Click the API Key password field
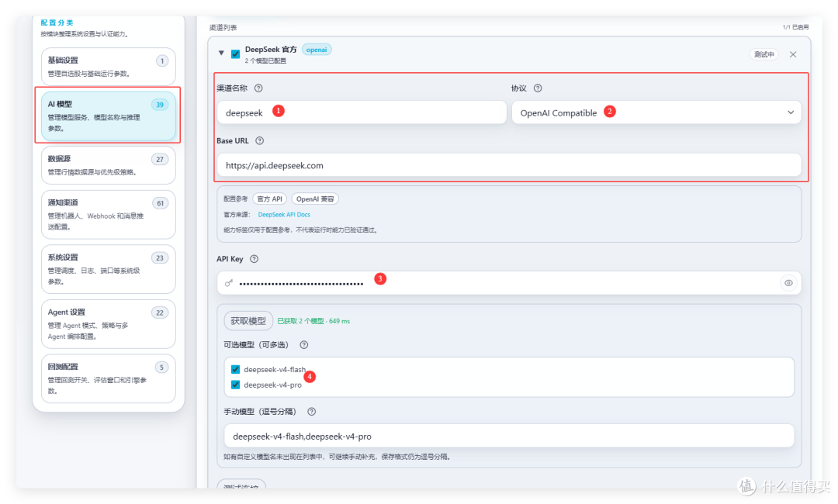The height and width of the screenshot is (504, 838). (509, 283)
